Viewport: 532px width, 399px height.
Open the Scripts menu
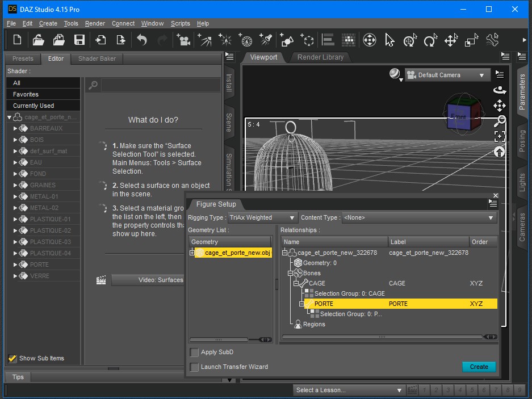[180, 23]
